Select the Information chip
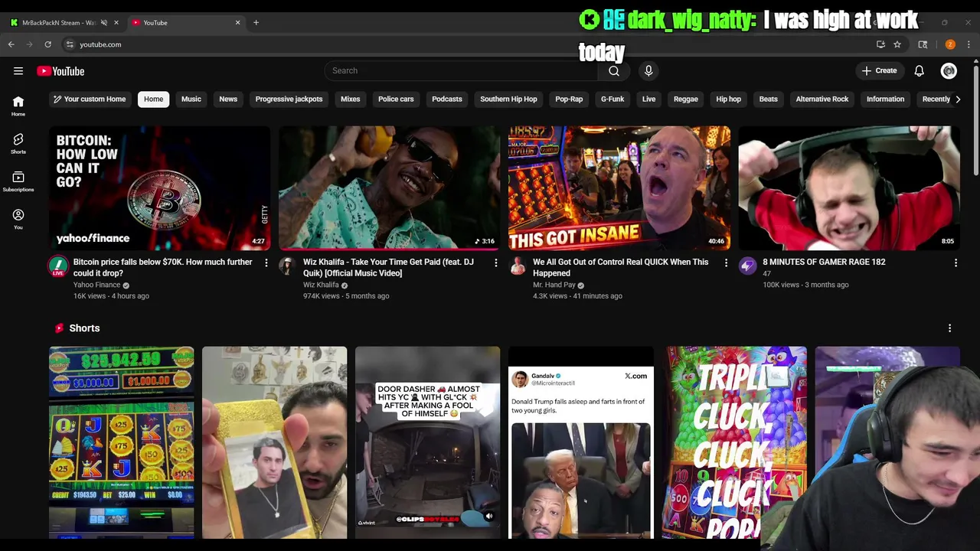The image size is (980, 551). (885, 99)
